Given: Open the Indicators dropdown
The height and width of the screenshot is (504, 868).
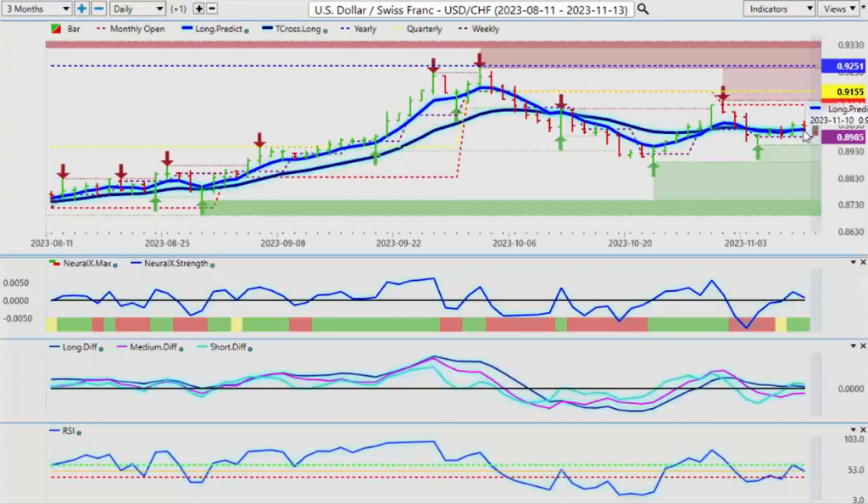Looking at the screenshot, I should point(779,8).
